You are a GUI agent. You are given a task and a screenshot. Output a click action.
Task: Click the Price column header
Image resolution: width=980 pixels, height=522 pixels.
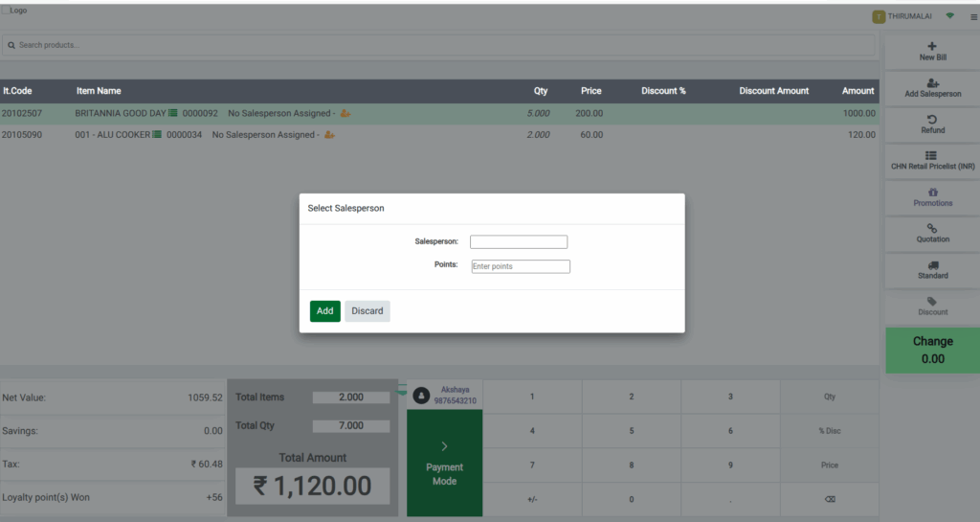(590, 91)
